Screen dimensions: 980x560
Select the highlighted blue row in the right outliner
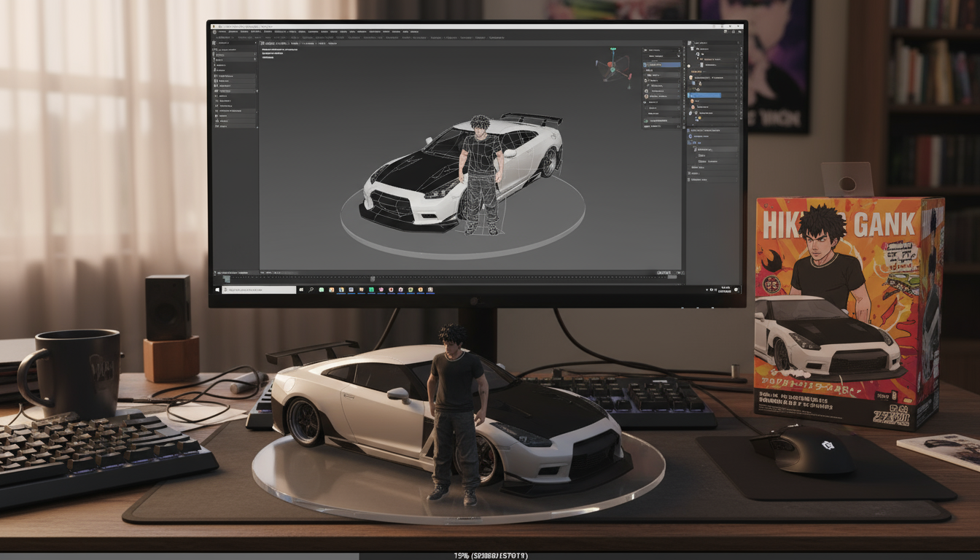point(704,96)
